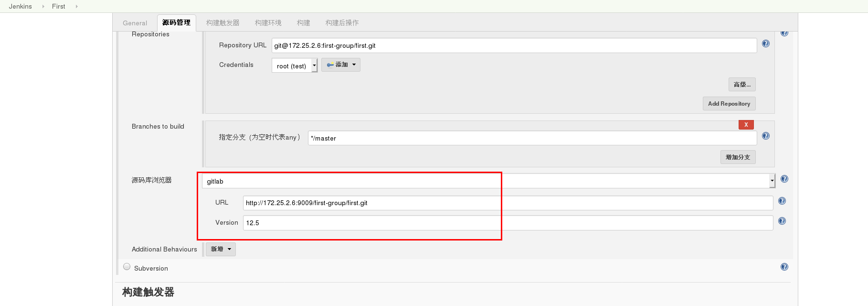The height and width of the screenshot is (306, 868).
Task: Open Credentials dropdown showing root (test)
Action: (x=295, y=66)
